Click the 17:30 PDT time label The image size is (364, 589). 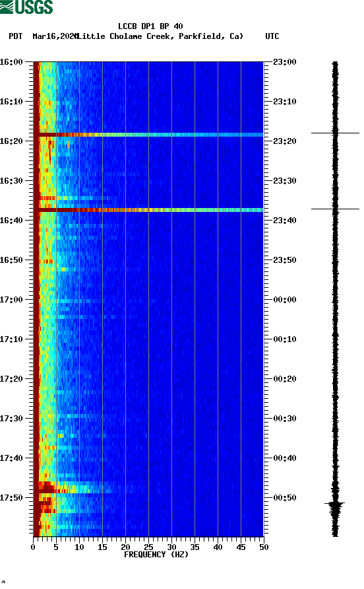point(11,419)
